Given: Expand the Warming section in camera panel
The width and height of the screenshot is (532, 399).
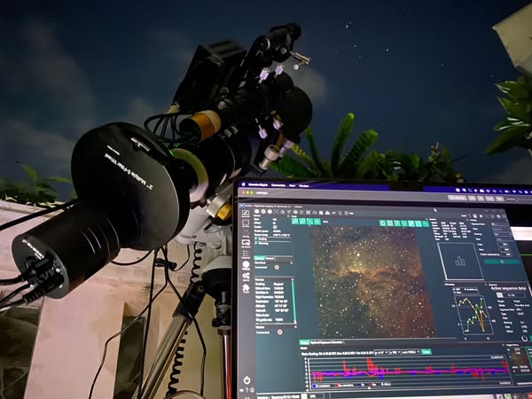Looking at the screenshot, I should 261,245.
